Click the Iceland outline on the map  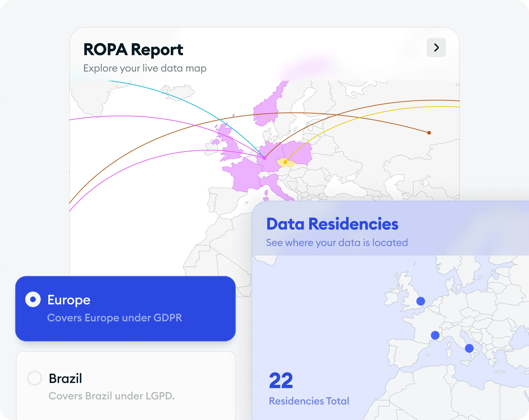177,92
